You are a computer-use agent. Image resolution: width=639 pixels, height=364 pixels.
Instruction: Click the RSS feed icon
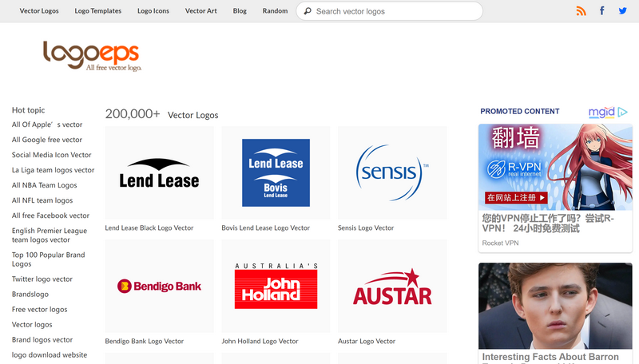581,11
